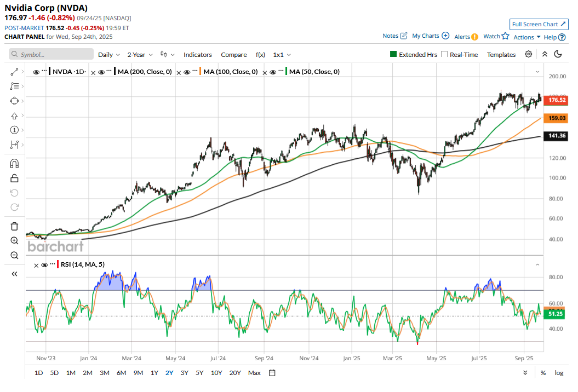Hide the RSI (14, MA, 5) indicator
This screenshot has width=578, height=392.
tap(44, 265)
